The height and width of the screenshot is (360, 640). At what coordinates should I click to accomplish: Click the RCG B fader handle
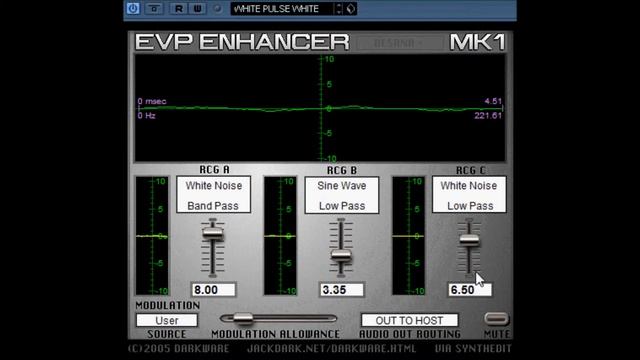(341, 256)
